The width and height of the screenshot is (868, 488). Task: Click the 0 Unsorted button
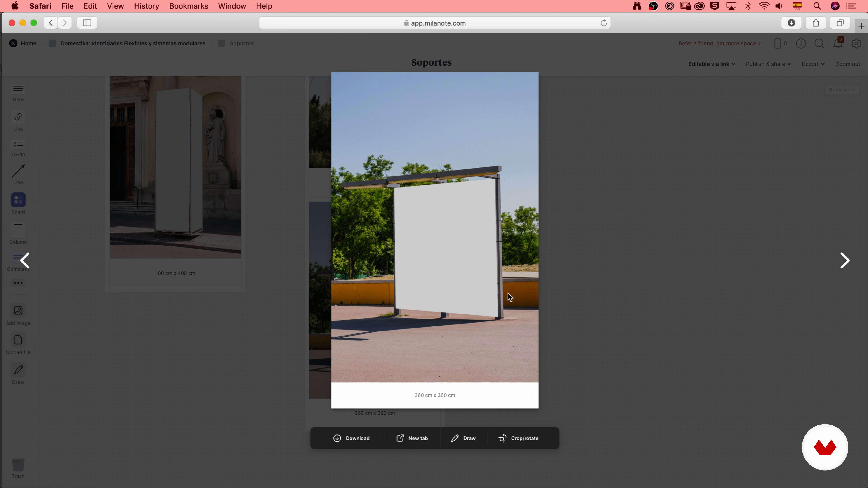coord(841,90)
